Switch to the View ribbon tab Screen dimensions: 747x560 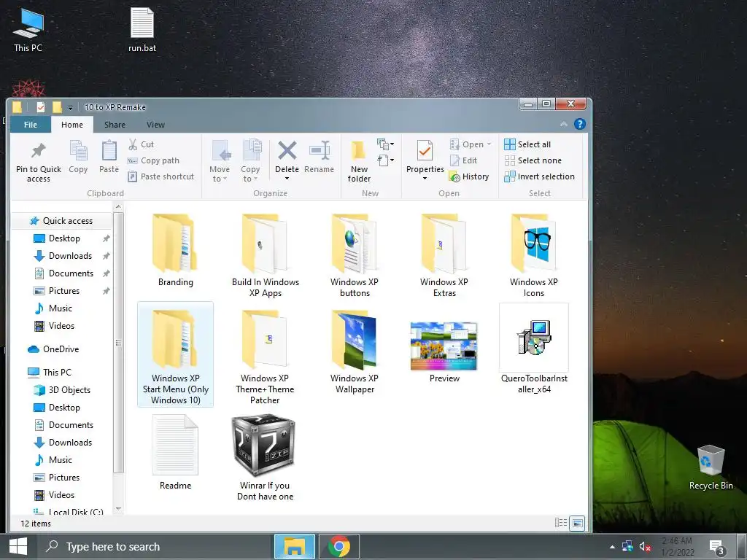pos(155,125)
